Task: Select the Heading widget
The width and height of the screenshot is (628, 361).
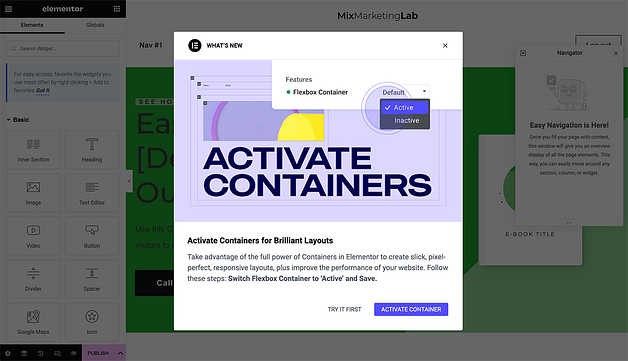Action: pyautogui.click(x=92, y=149)
